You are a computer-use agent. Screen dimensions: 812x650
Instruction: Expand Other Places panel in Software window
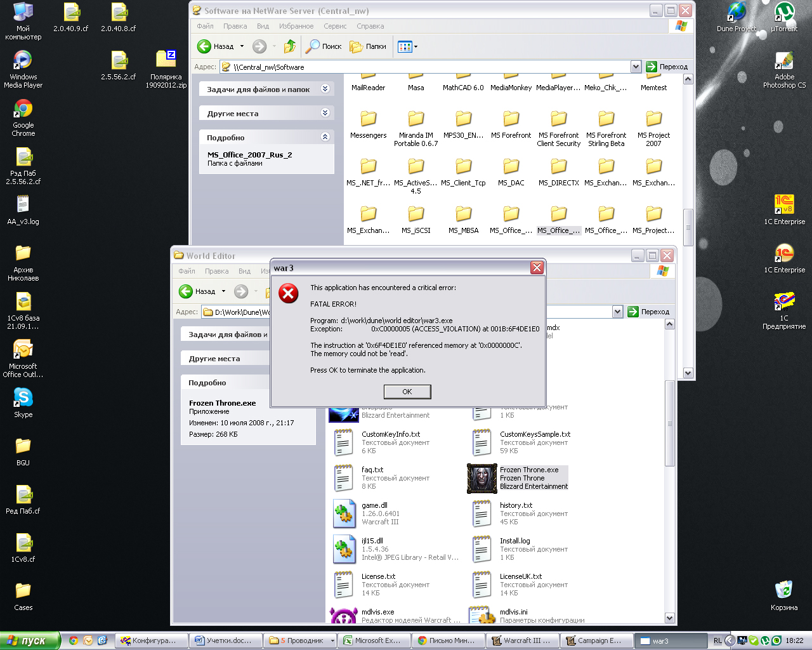click(x=325, y=113)
